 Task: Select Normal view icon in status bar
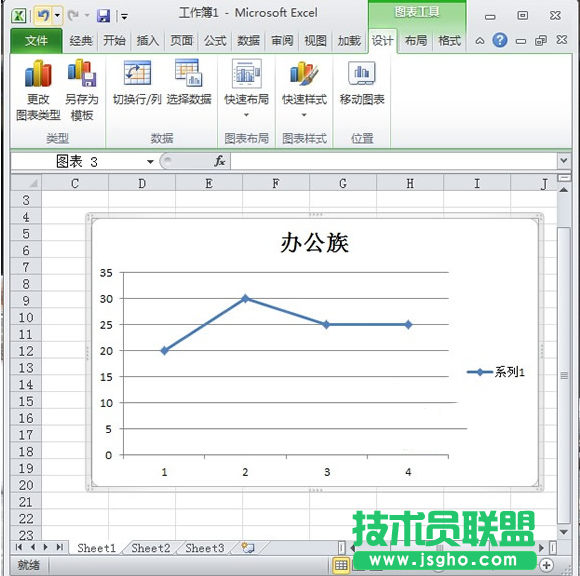[341, 565]
